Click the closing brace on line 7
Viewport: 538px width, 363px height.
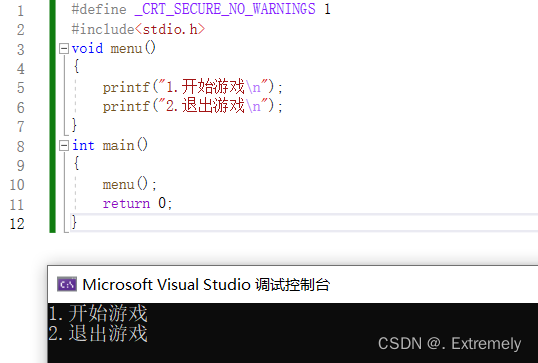click(x=74, y=125)
